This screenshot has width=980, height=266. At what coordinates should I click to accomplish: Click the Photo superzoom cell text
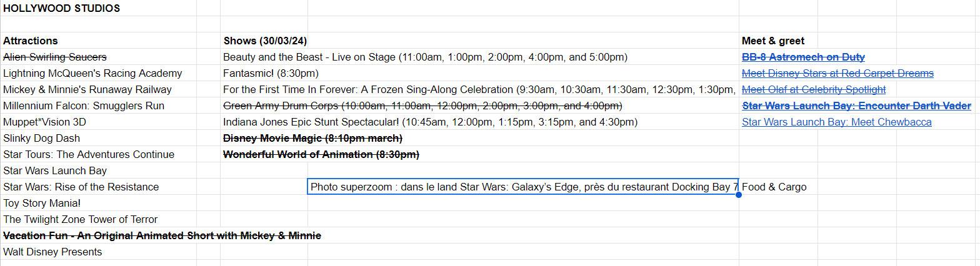524,187
